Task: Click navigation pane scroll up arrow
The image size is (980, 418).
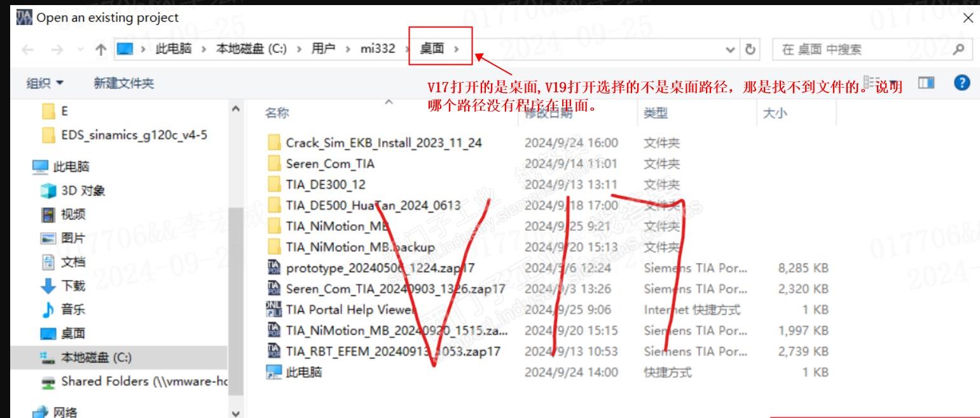Action: (236, 109)
